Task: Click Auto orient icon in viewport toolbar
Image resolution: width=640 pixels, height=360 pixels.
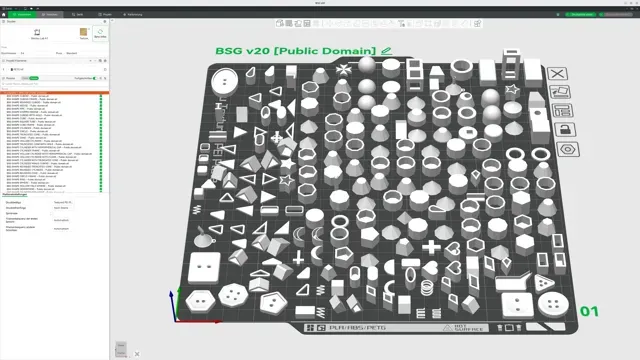Action: 298,23
